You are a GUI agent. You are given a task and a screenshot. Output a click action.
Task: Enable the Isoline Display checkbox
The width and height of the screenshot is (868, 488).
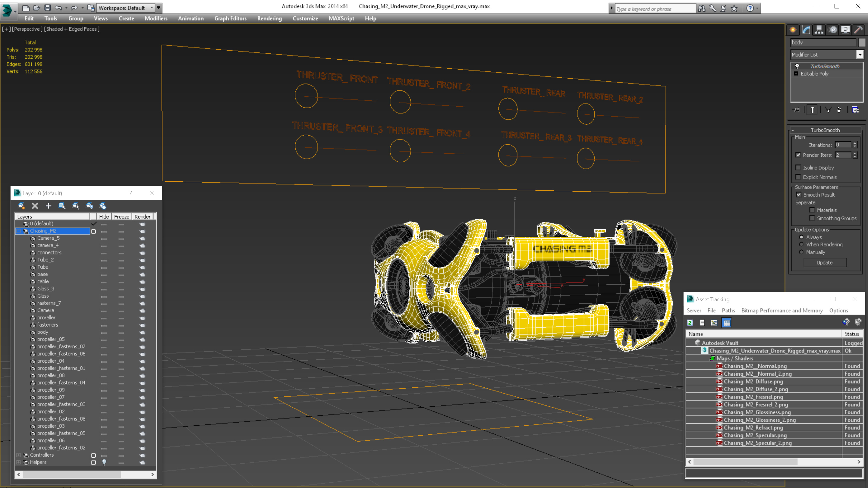(x=798, y=167)
